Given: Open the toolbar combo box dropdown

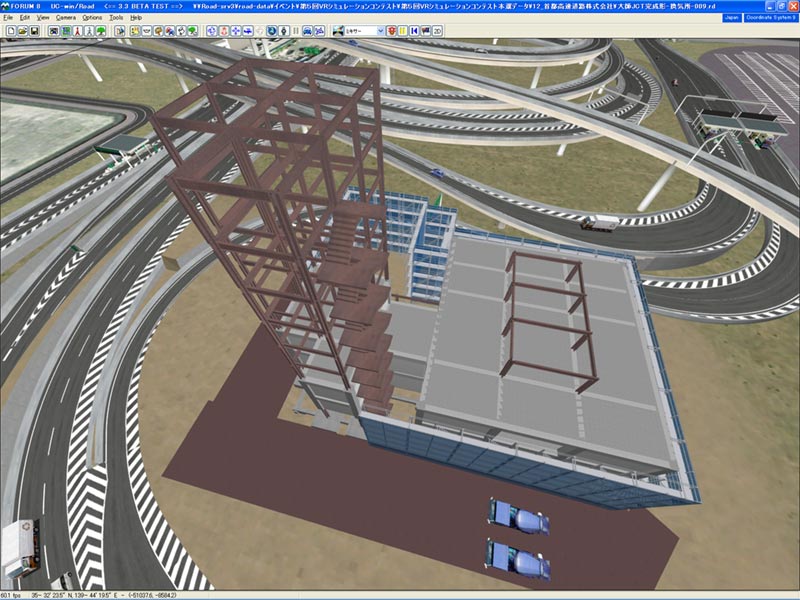Looking at the screenshot, I should (380, 31).
